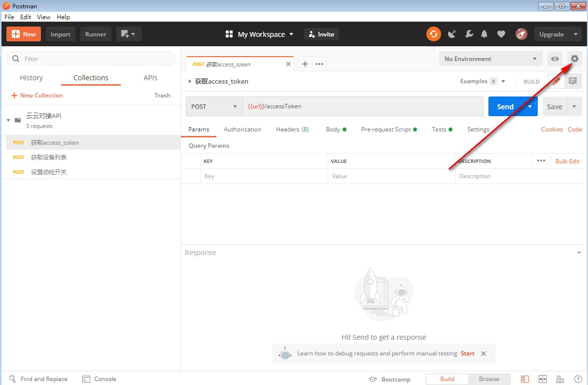Switch to Browse mode in bottom toggle
Image resolution: width=588 pixels, height=385 pixels.
pos(489,379)
